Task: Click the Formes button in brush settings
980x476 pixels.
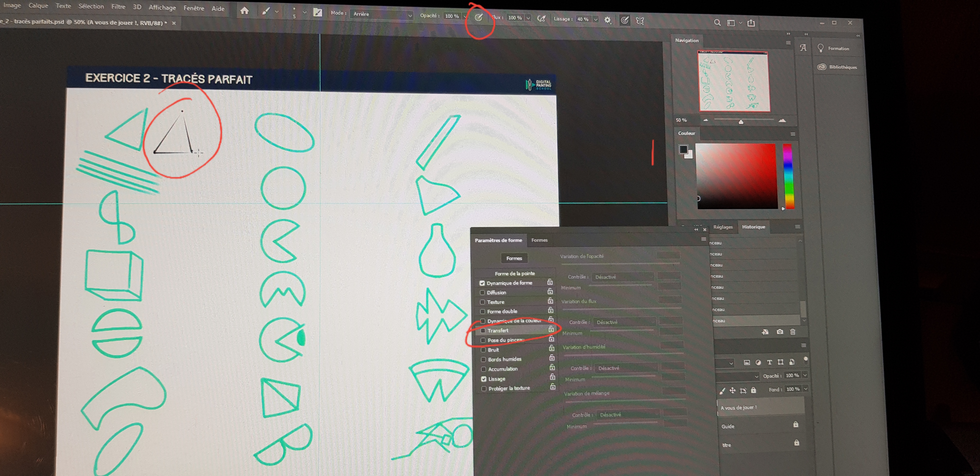Action: (x=514, y=259)
